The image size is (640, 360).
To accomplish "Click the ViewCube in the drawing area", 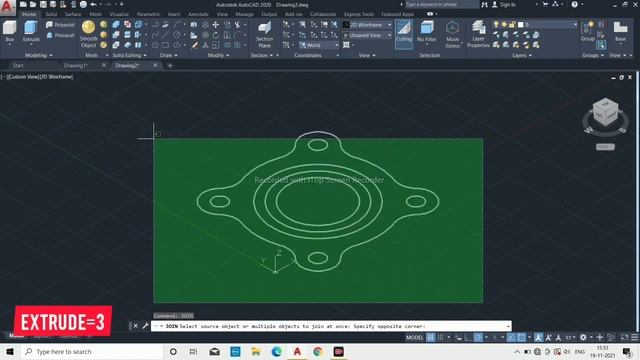I will click(x=605, y=111).
